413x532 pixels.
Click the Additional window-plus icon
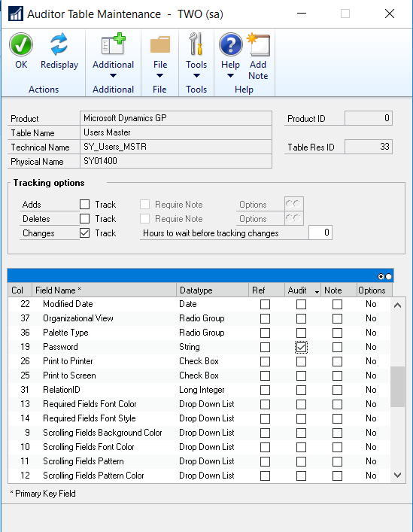coord(114,44)
